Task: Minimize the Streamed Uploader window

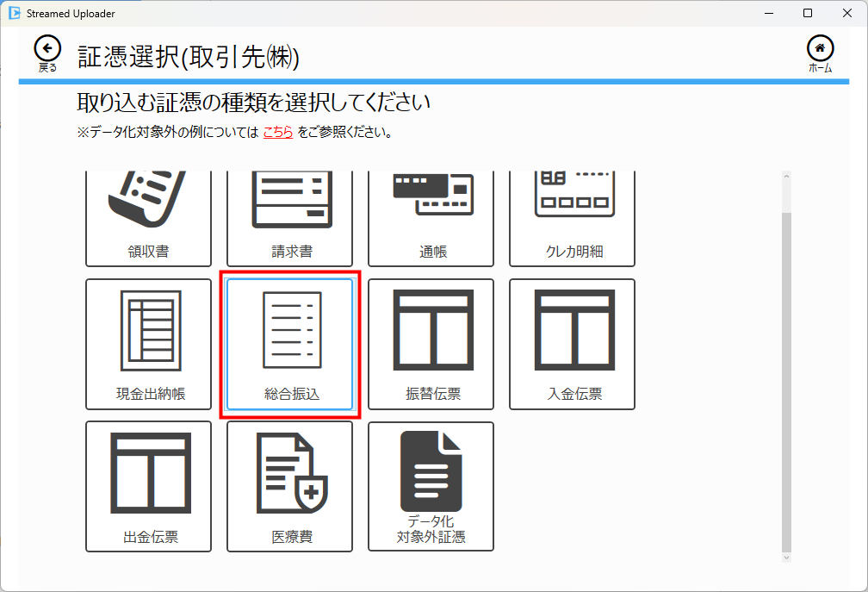Action: coord(767,13)
